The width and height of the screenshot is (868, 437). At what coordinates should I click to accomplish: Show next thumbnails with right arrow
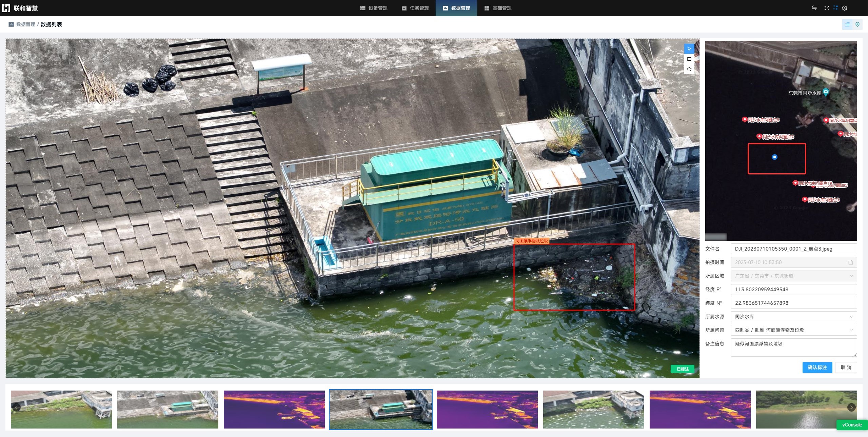tap(851, 407)
